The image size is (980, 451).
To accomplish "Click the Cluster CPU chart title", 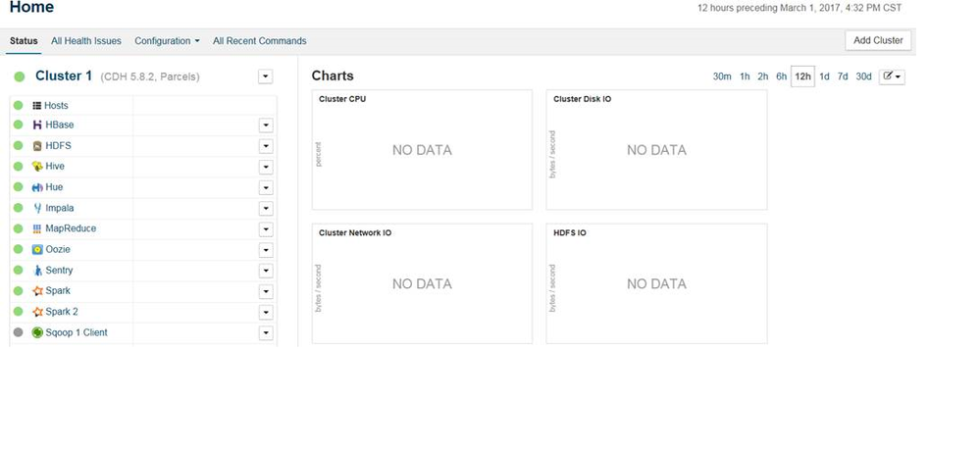I will (x=342, y=99).
